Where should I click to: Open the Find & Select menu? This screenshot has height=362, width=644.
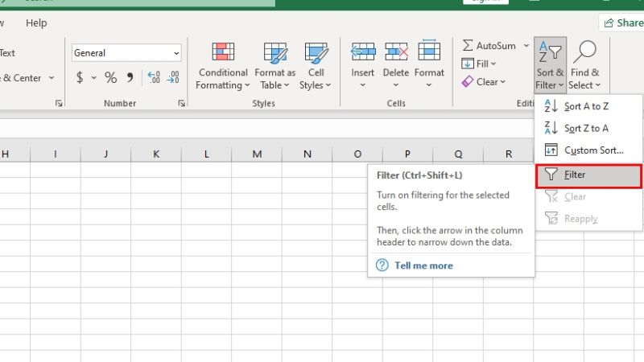click(x=585, y=64)
